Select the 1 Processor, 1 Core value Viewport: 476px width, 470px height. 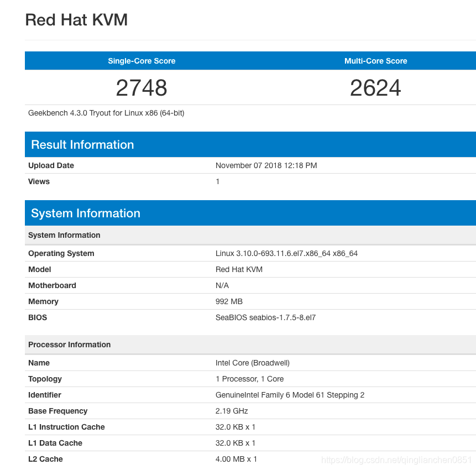(x=249, y=379)
